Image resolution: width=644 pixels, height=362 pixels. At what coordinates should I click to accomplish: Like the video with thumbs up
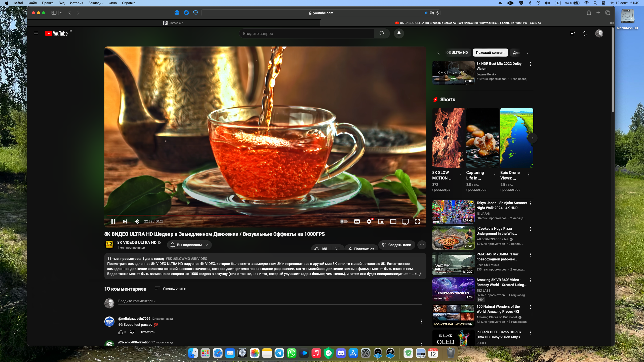[x=321, y=249]
